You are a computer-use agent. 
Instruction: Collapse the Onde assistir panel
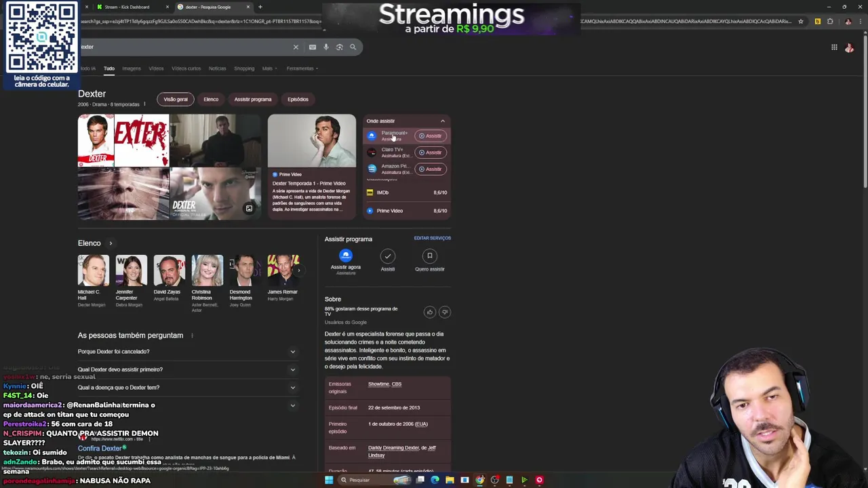[443, 121]
